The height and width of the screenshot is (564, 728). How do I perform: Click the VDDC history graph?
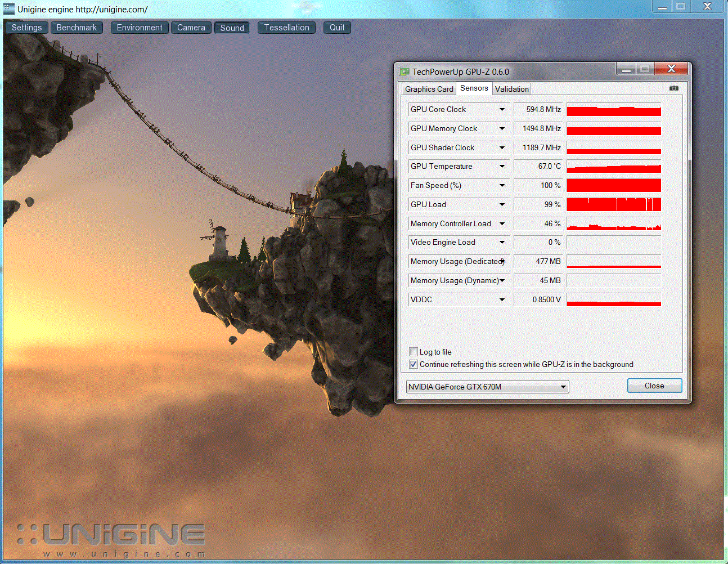pyautogui.click(x=614, y=299)
